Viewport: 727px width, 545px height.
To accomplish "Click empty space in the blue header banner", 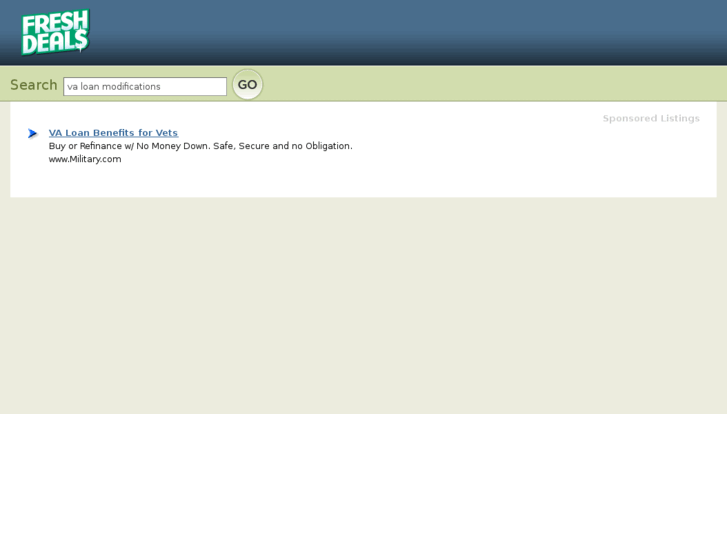I will coord(408,32).
